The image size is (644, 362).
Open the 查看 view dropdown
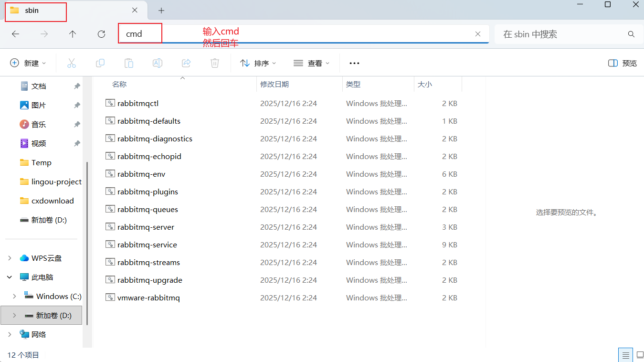(311, 63)
